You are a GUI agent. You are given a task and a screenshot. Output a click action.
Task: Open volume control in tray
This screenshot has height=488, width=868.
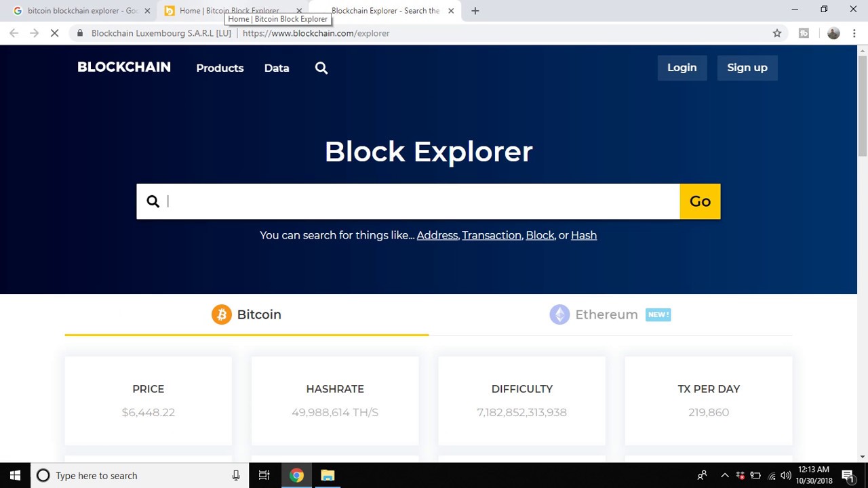pos(786,476)
